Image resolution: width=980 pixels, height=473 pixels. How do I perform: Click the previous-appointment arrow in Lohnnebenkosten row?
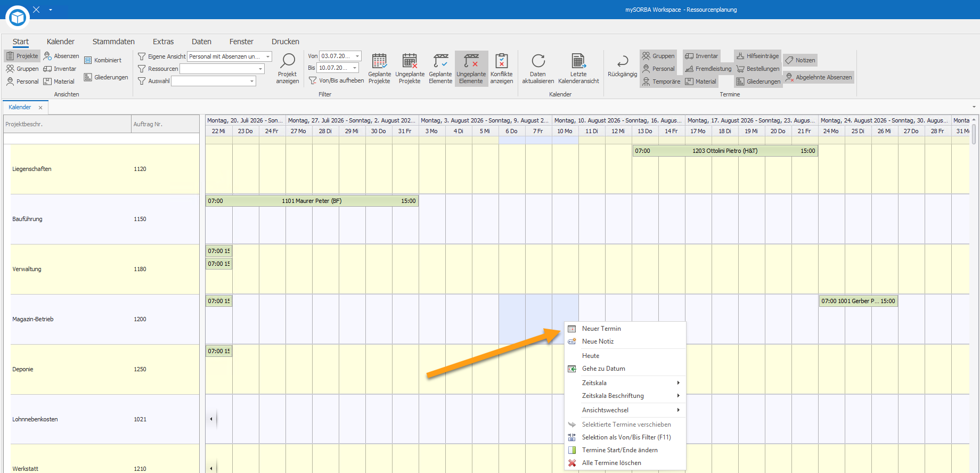(x=211, y=419)
